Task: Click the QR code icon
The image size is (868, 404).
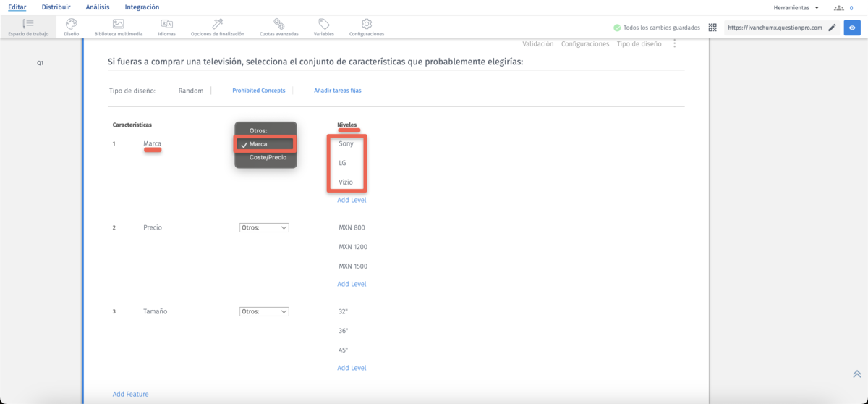Action: (x=712, y=28)
